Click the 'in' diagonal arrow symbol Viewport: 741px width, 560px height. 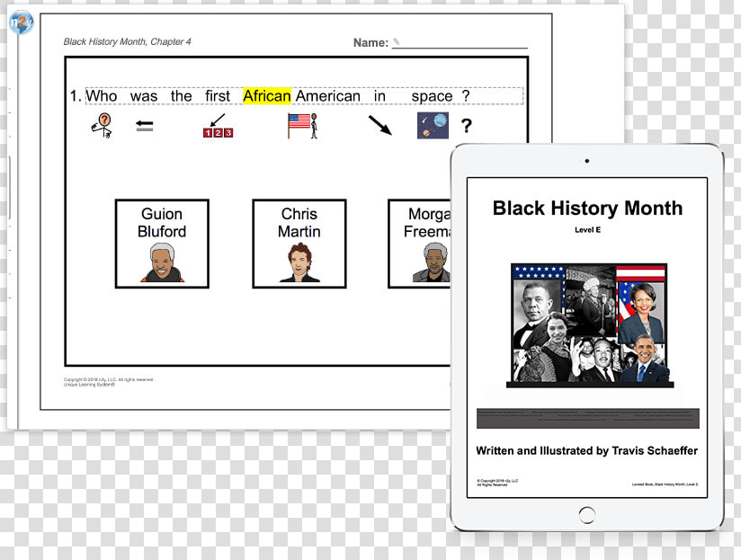click(x=380, y=126)
